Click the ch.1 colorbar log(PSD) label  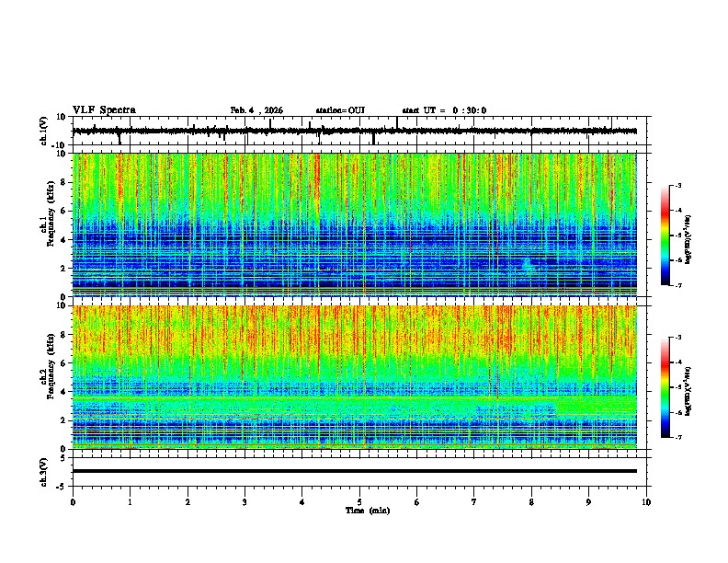pyautogui.click(x=688, y=239)
